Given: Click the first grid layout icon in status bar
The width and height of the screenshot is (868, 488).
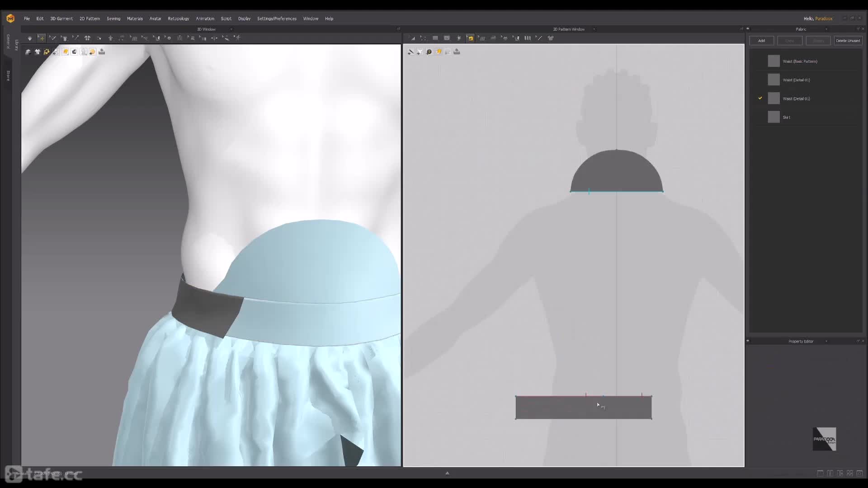Looking at the screenshot, I should 820,473.
